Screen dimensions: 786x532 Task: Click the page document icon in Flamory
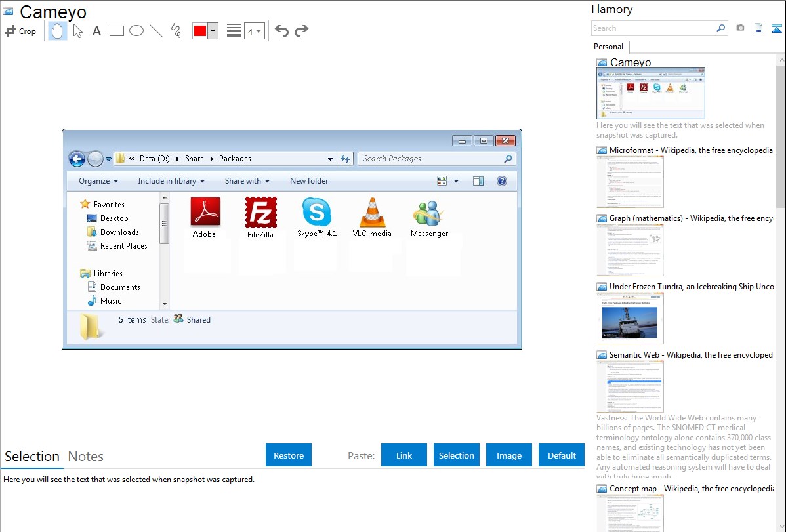758,28
